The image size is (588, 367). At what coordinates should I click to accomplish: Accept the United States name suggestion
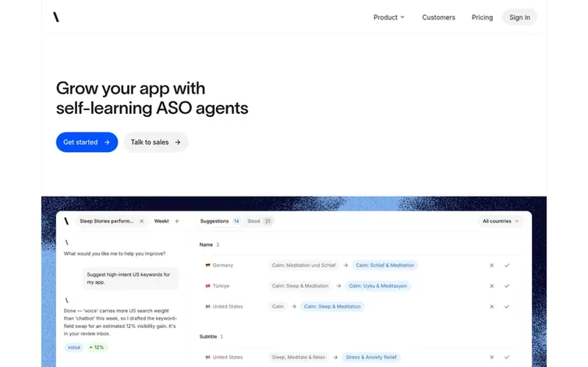click(x=507, y=307)
